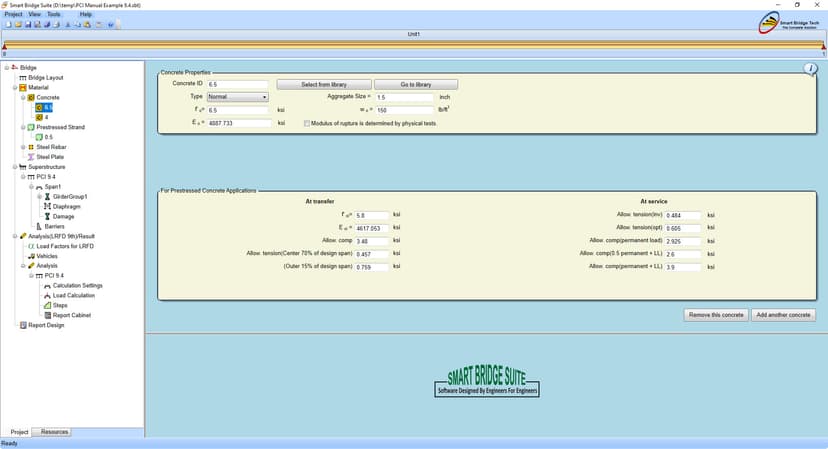Click Remove this concrete button
Screen dimensions: 828x449
coord(716,315)
